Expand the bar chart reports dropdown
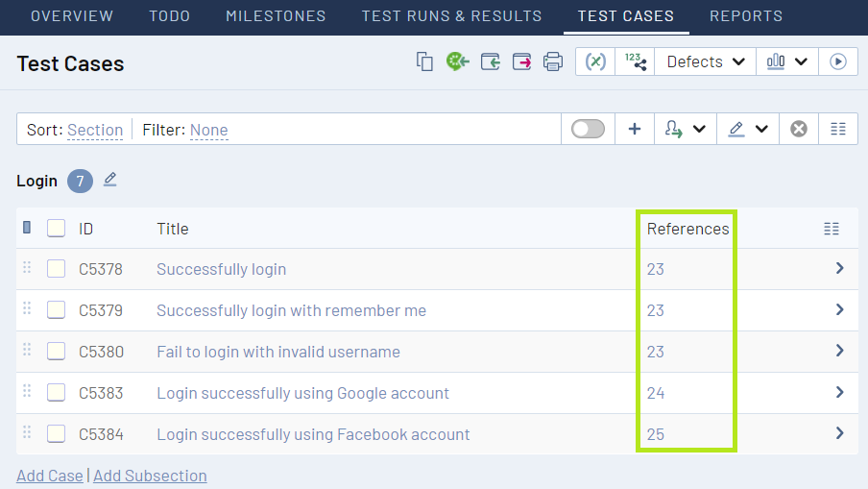The width and height of the screenshot is (868, 489). click(786, 61)
